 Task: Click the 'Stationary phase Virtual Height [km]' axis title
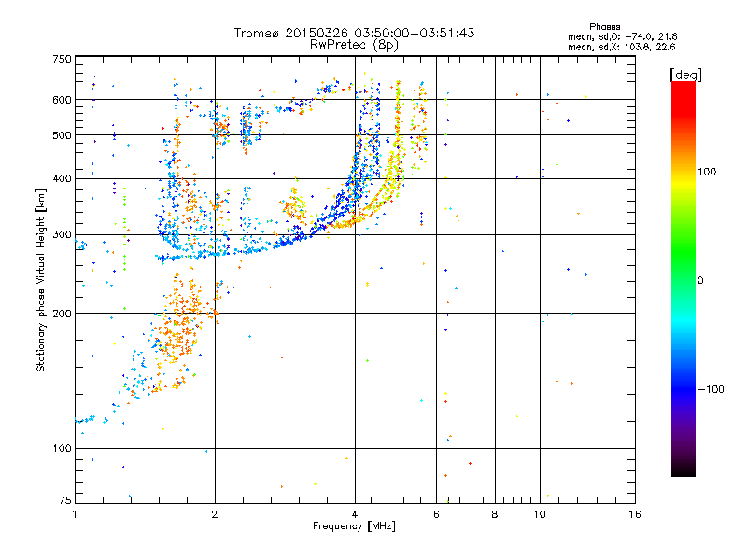(40, 280)
